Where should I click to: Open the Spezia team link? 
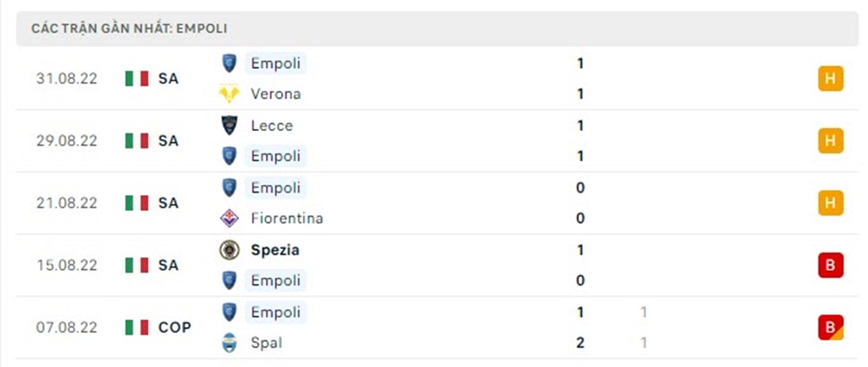[275, 250]
